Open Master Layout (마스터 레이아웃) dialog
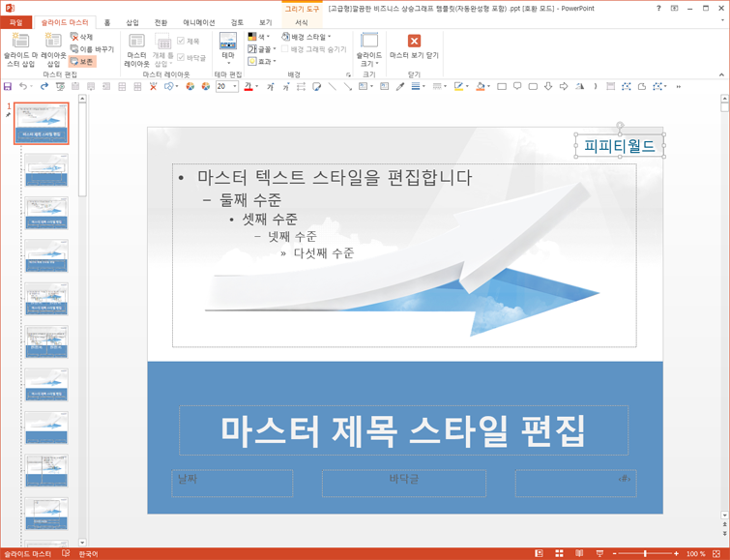 [x=136, y=50]
